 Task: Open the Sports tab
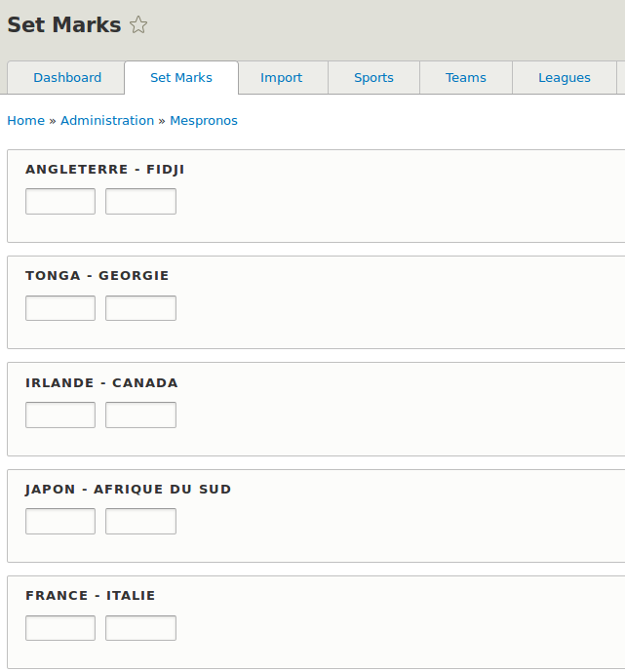click(x=373, y=78)
